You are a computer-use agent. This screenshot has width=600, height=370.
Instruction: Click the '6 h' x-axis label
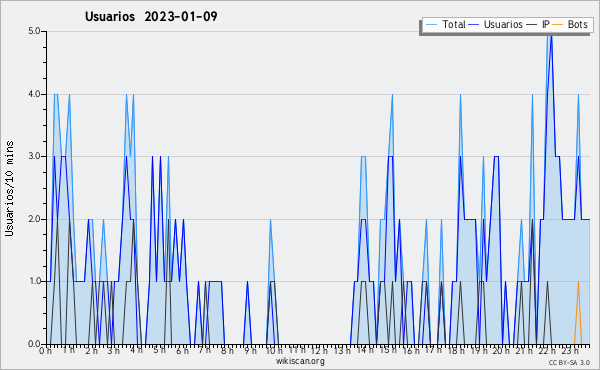pyautogui.click(x=182, y=351)
